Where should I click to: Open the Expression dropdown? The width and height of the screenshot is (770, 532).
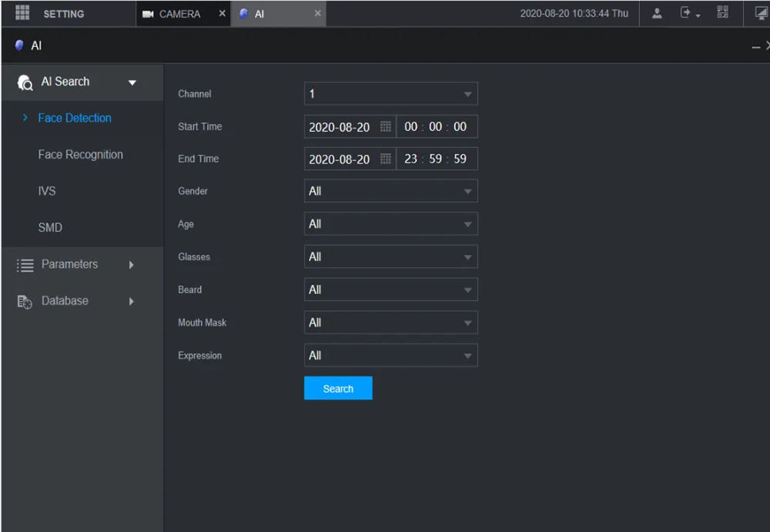391,356
